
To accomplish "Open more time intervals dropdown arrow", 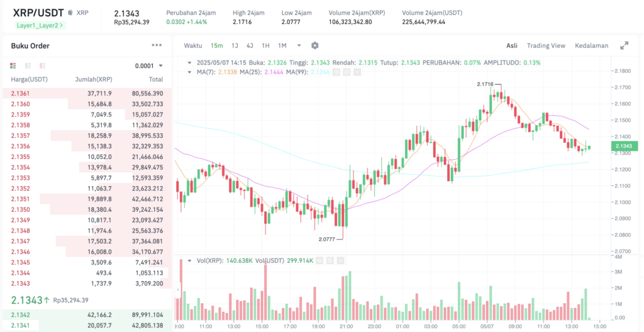I will [x=299, y=46].
